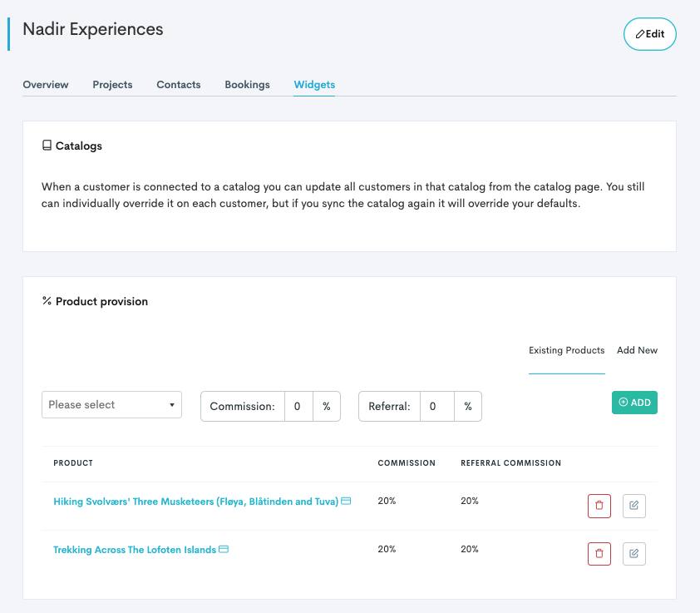Click card icon beside Trekking Across Lofoten

click(224, 550)
